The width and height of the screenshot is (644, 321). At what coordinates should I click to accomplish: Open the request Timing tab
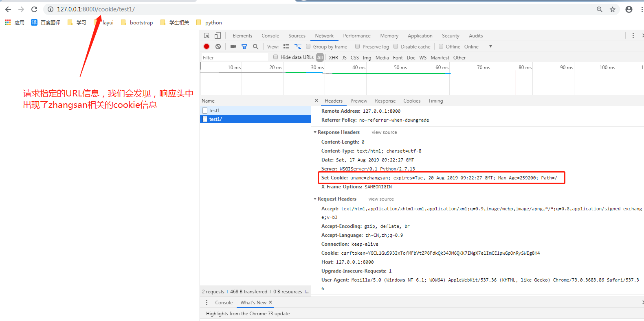tap(435, 101)
